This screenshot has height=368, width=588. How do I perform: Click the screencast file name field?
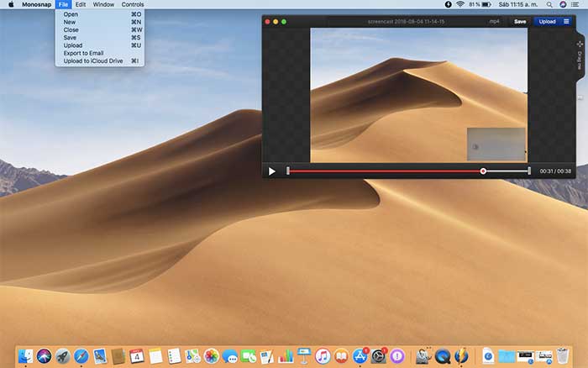pyautogui.click(x=406, y=22)
